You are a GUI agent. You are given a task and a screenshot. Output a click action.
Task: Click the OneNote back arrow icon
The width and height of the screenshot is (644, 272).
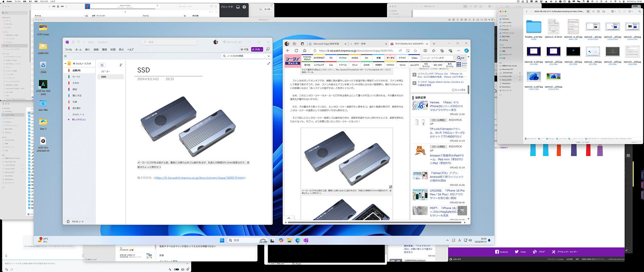(73, 42)
